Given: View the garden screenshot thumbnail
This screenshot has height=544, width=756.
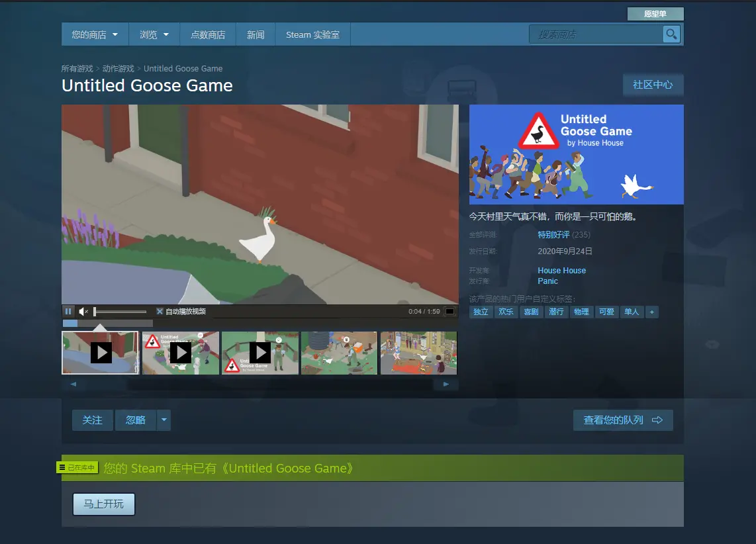Looking at the screenshot, I should (340, 353).
